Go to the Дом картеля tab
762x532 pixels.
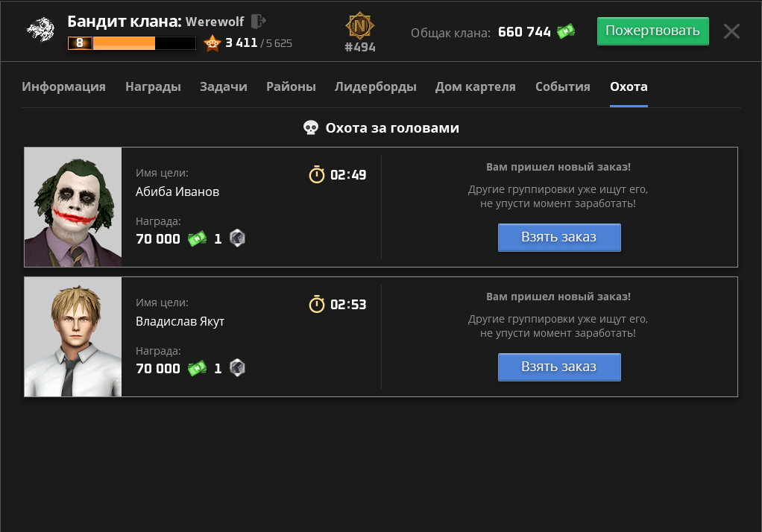[x=475, y=86]
